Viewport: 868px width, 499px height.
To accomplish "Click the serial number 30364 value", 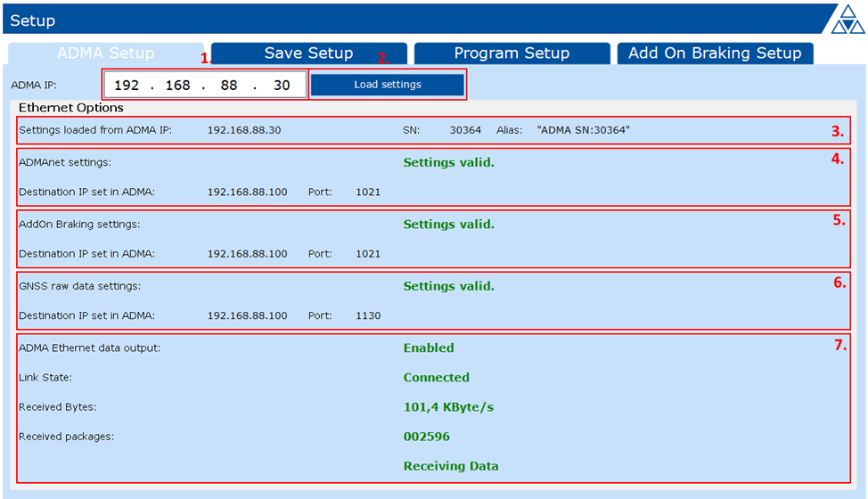I will click(465, 130).
